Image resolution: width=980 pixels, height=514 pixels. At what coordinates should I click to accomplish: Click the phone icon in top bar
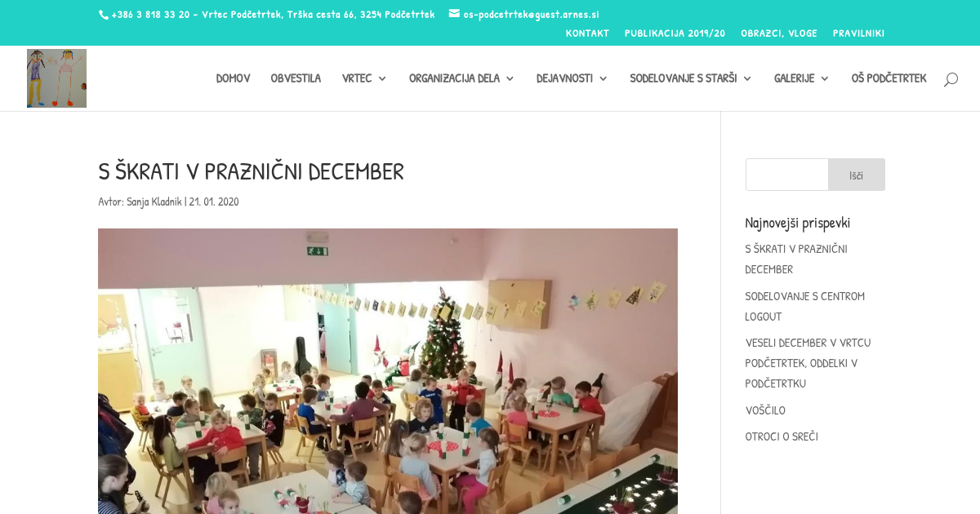tap(104, 15)
